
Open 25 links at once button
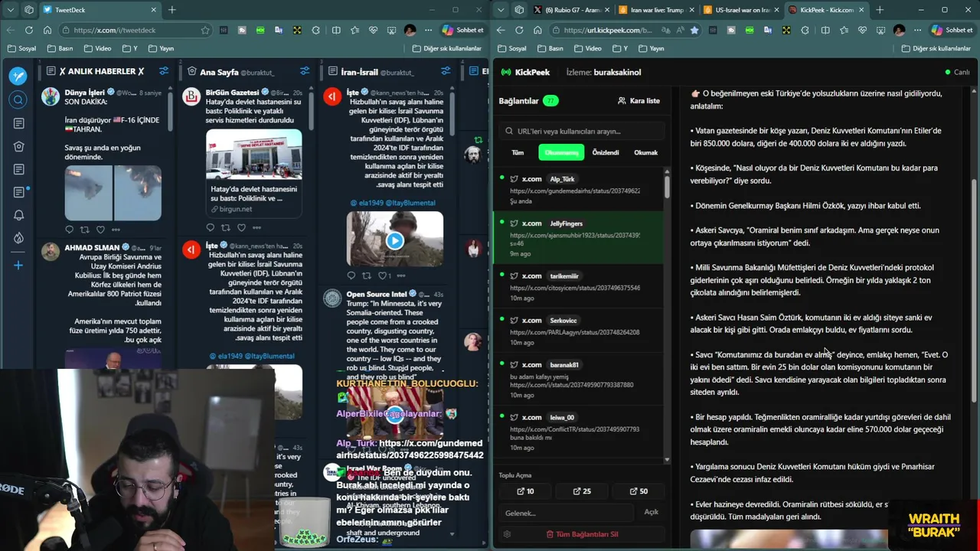pos(582,491)
